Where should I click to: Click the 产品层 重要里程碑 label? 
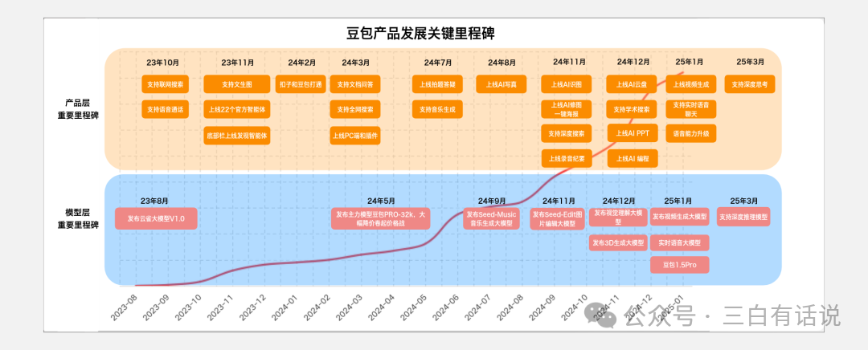point(77,109)
